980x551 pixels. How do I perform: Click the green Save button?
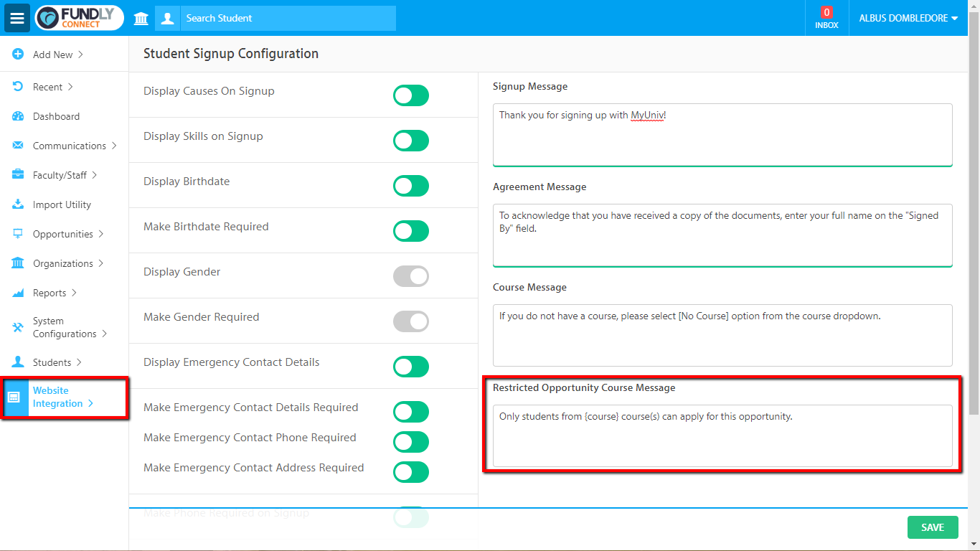933,527
